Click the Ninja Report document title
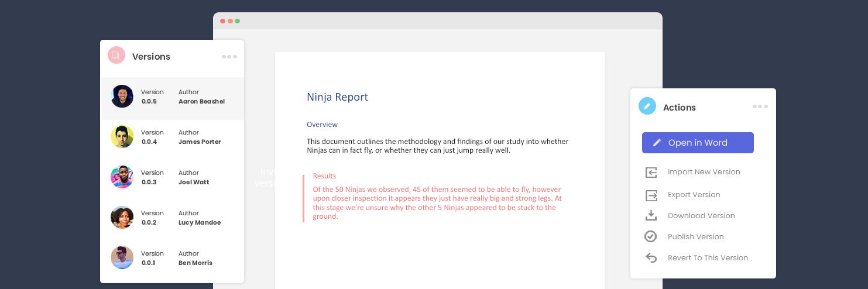Screen dimensions: 868x289 pyautogui.click(x=337, y=97)
